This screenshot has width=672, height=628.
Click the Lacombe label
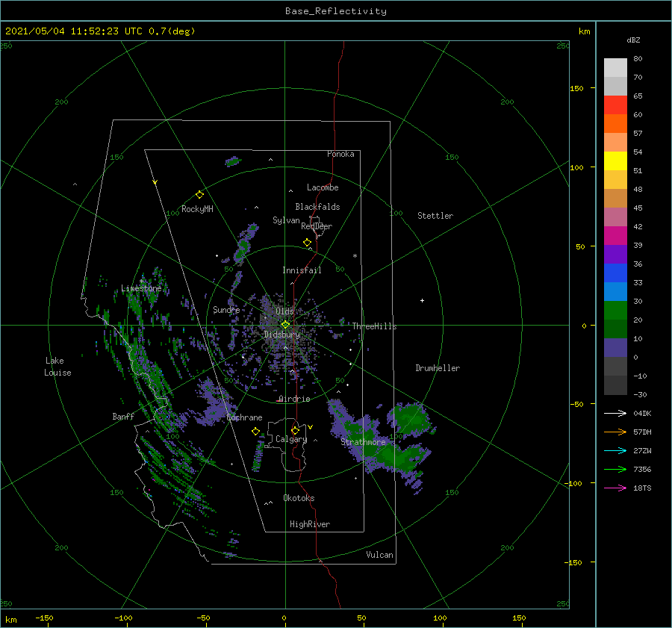click(323, 187)
